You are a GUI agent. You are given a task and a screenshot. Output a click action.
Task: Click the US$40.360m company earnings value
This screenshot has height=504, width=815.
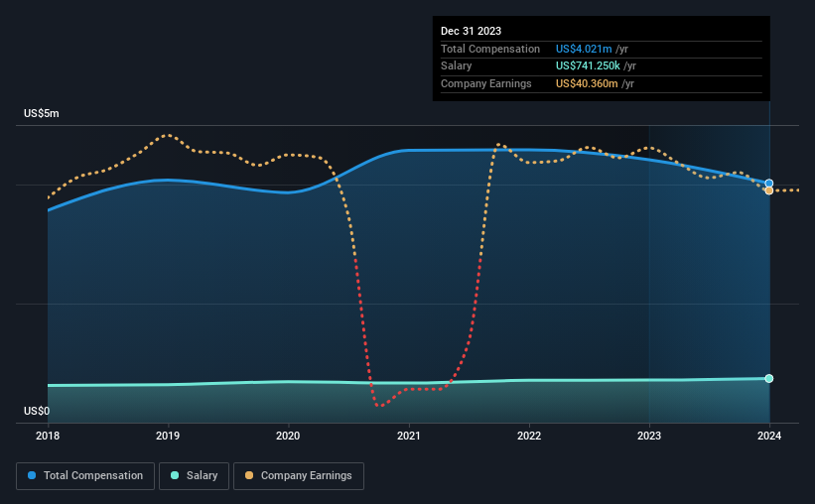coord(587,83)
